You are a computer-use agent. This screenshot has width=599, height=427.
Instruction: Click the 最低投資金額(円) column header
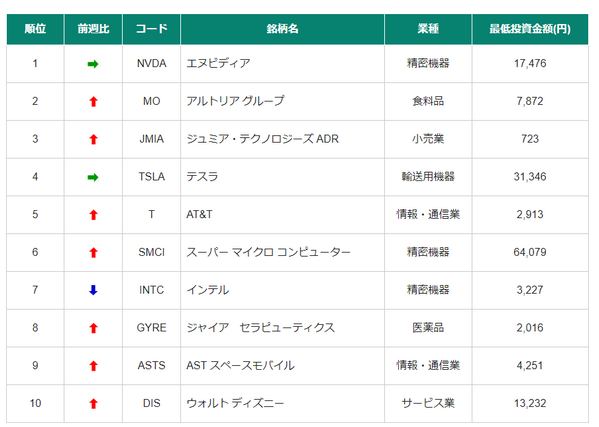[530, 29]
